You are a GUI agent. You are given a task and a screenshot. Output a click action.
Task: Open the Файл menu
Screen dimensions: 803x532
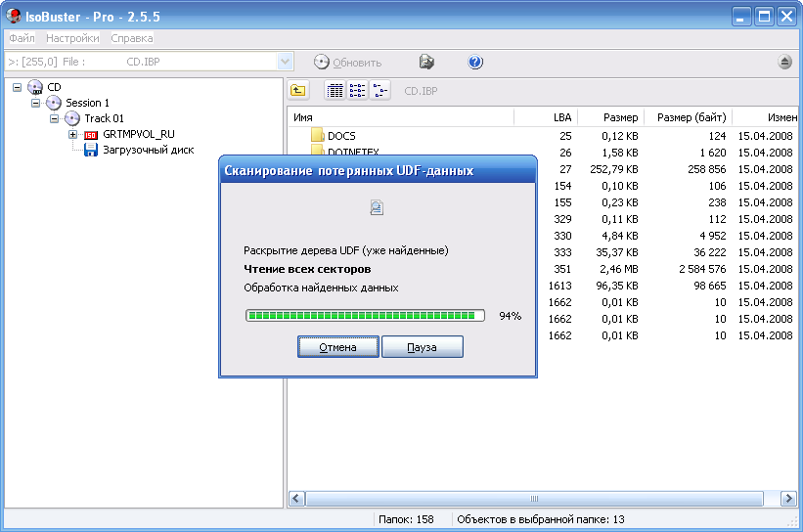pos(22,38)
